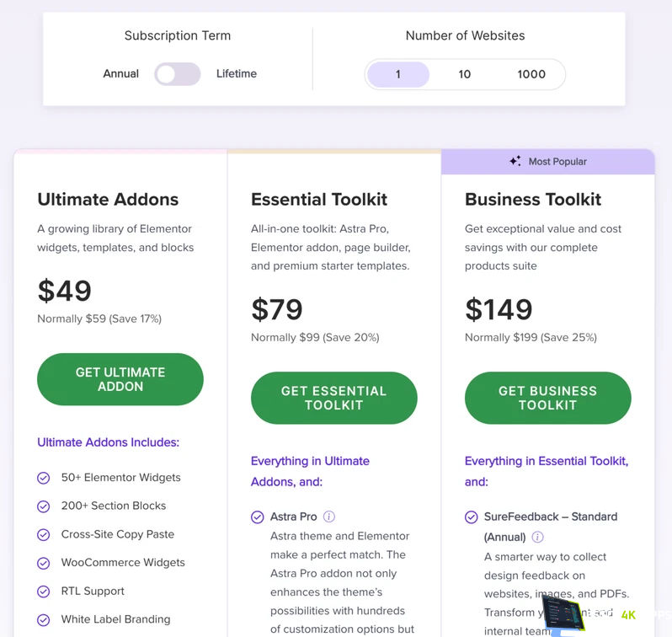Click checkmark icon beside Astra Pro
This screenshot has width=672, height=637.
[257, 517]
